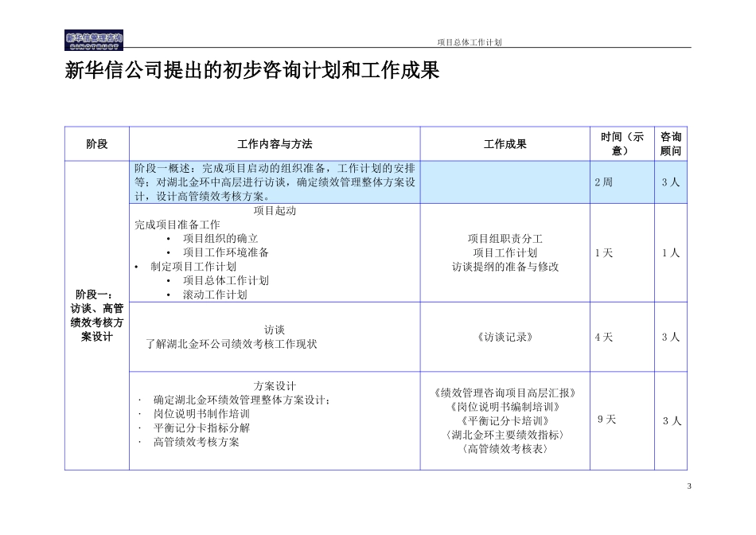
Task: Click the deliverable 《平衡记分卡培训》
Action: [x=505, y=421]
